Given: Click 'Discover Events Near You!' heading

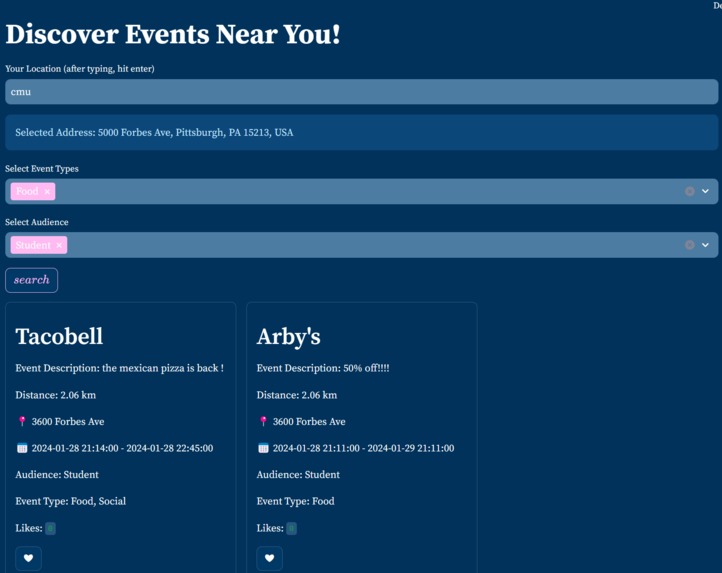Looking at the screenshot, I should coord(173,34).
